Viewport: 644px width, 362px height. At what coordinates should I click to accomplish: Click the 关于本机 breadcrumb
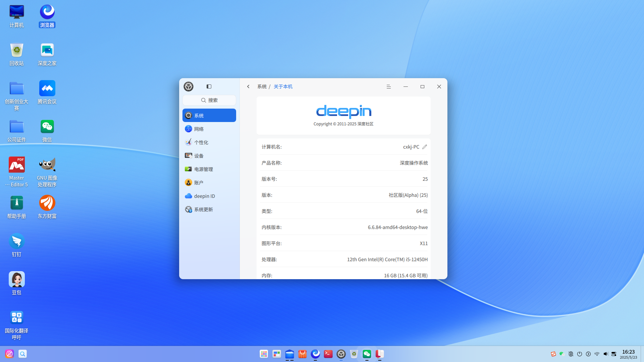283,86
